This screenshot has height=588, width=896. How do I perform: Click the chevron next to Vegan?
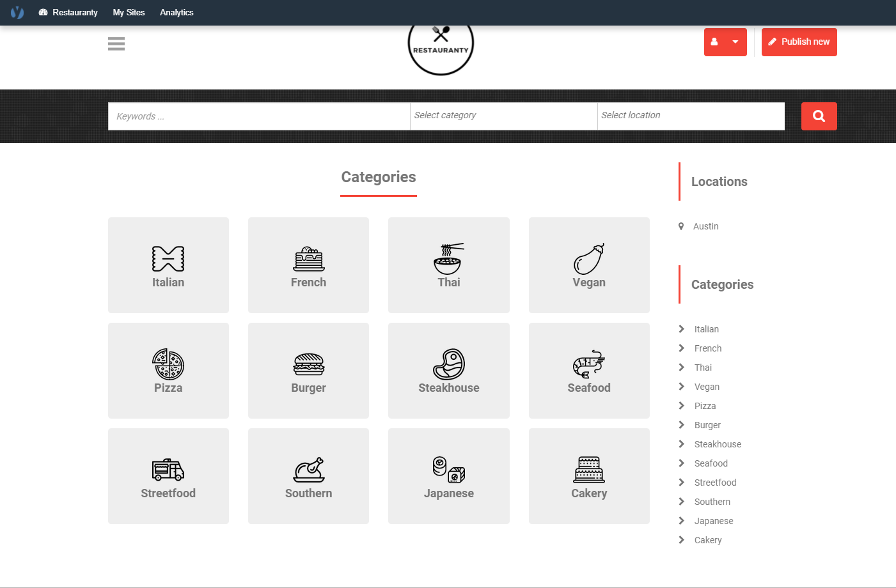(x=682, y=387)
